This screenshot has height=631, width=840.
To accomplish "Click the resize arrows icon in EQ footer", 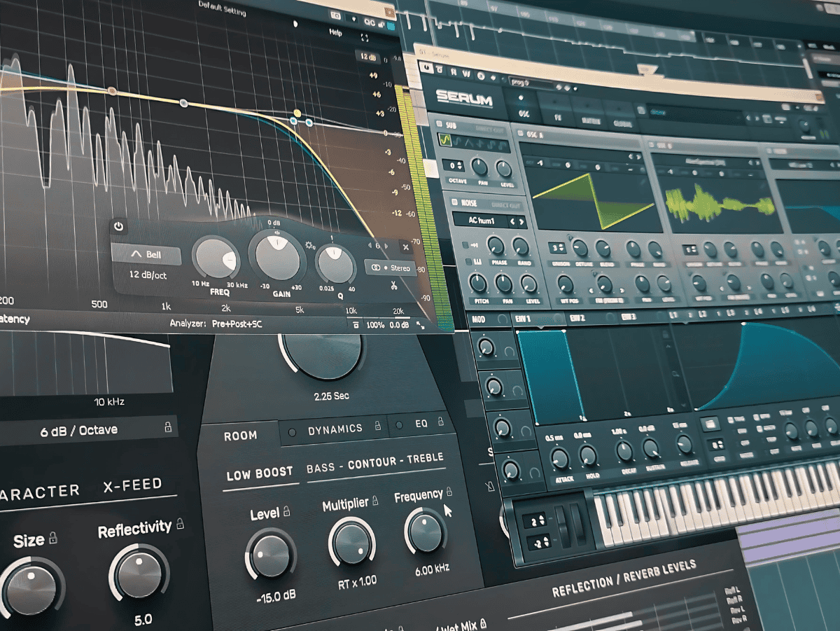I will tap(421, 325).
